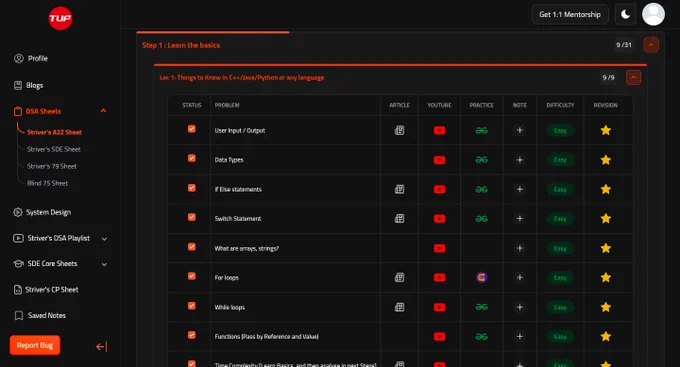Open GFG practice for User Input / Output

click(481, 130)
